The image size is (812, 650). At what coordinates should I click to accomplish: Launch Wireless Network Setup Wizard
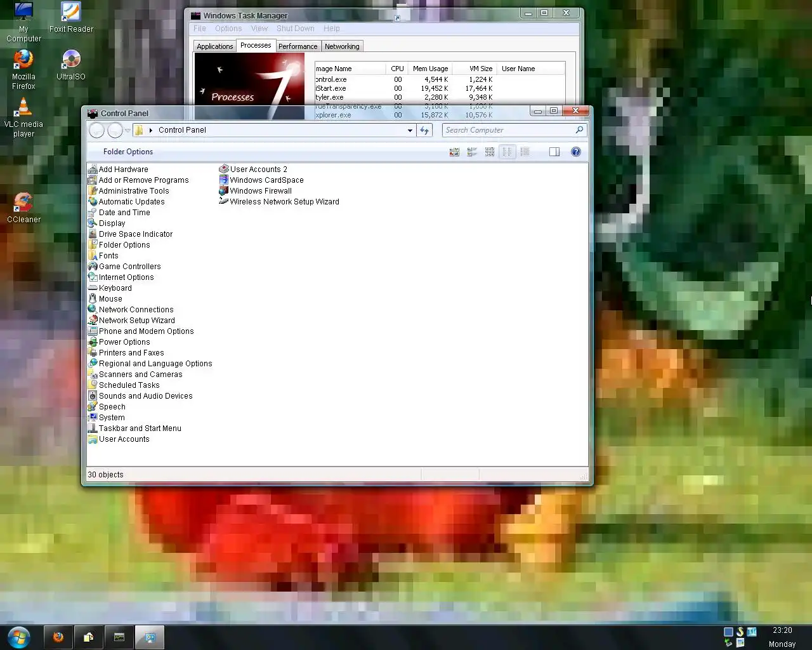(279, 202)
